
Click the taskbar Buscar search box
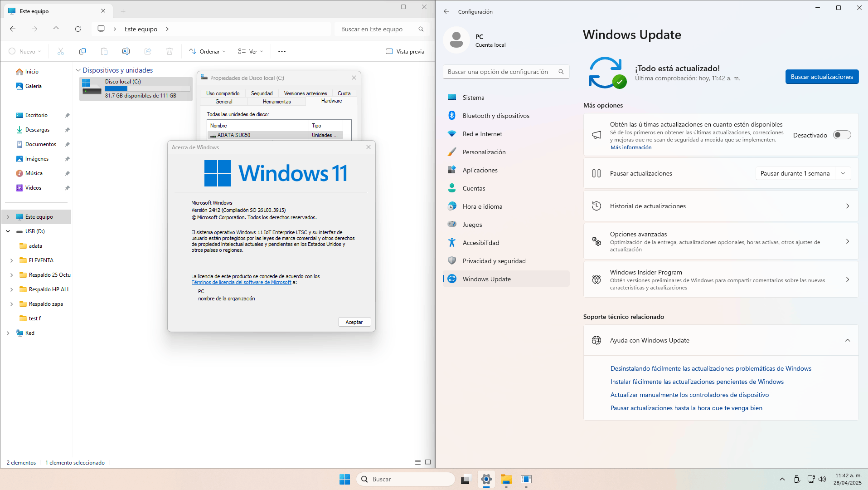[x=405, y=479]
